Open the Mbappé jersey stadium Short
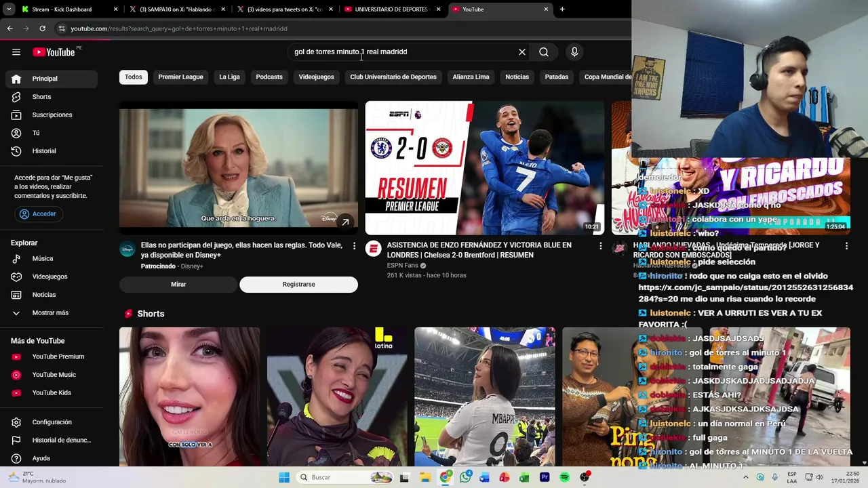The height and width of the screenshot is (488, 868). pos(484,397)
